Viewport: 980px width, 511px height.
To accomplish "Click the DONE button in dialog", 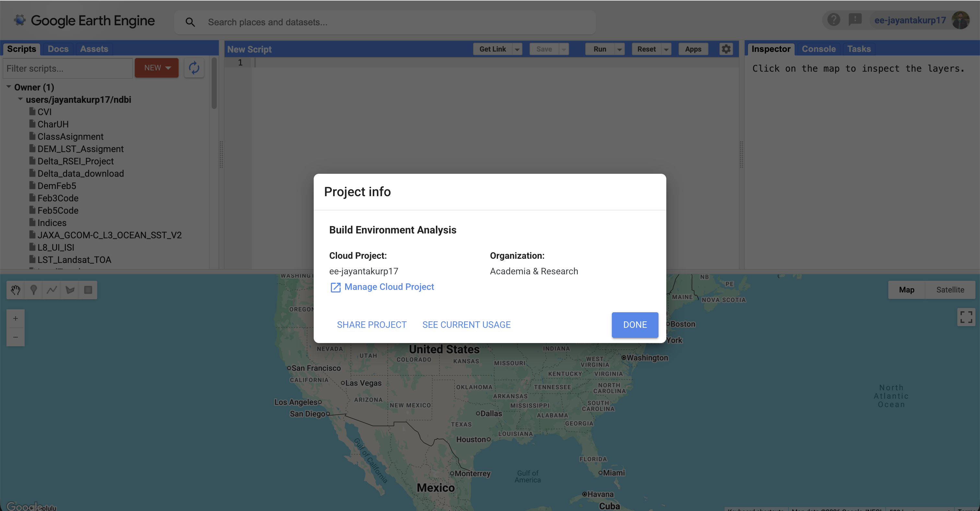I will [x=635, y=325].
